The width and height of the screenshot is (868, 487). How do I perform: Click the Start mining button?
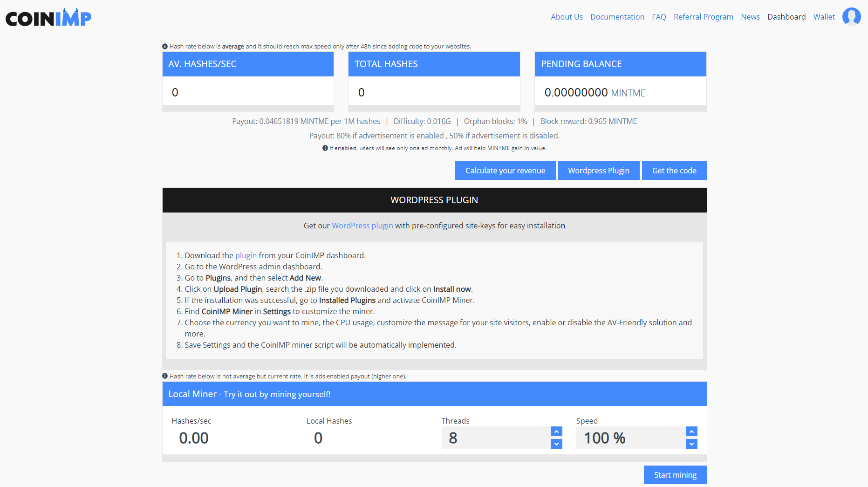click(x=675, y=474)
